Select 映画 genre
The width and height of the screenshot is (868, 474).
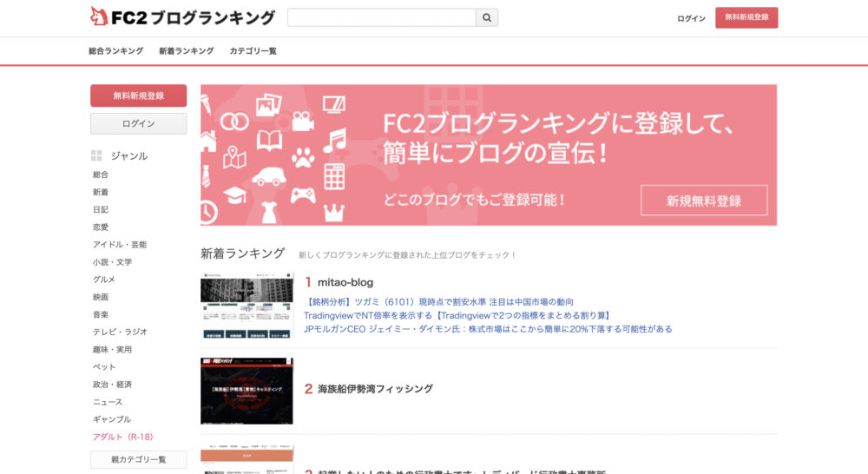(101, 297)
